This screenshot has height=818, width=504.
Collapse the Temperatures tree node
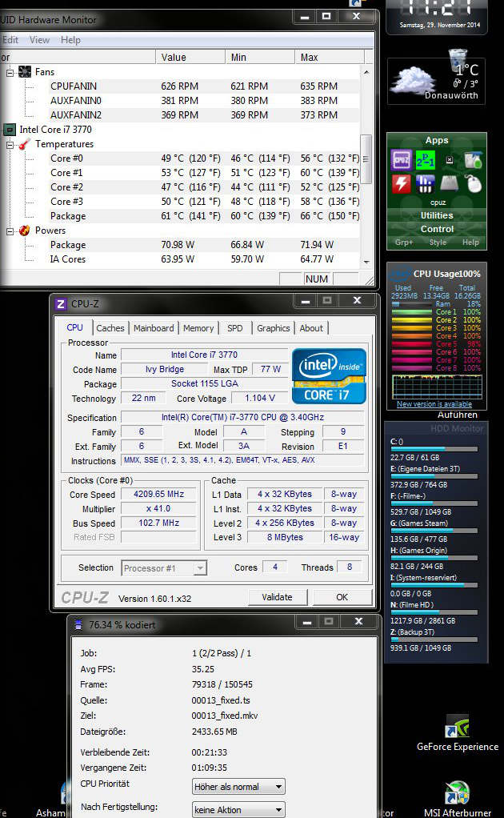tap(10, 145)
